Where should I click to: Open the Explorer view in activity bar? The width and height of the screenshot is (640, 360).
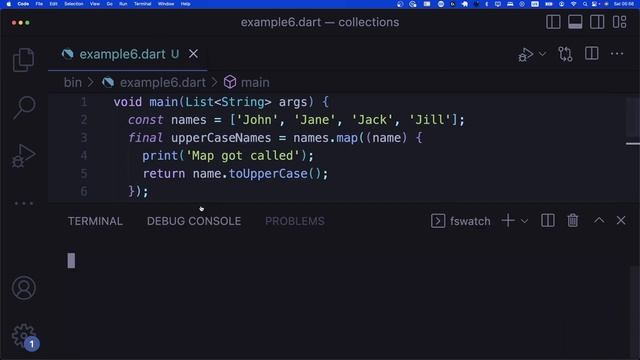click(23, 60)
